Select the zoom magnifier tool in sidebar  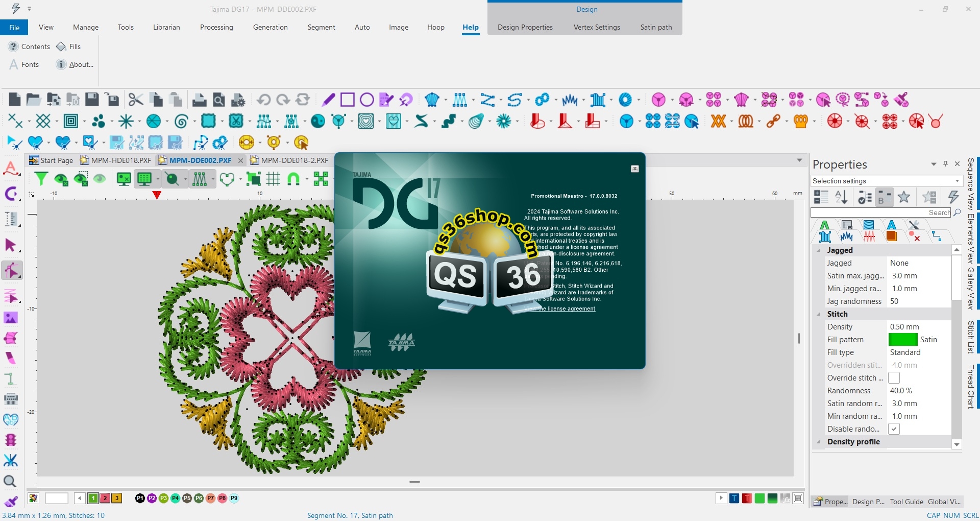(x=10, y=481)
